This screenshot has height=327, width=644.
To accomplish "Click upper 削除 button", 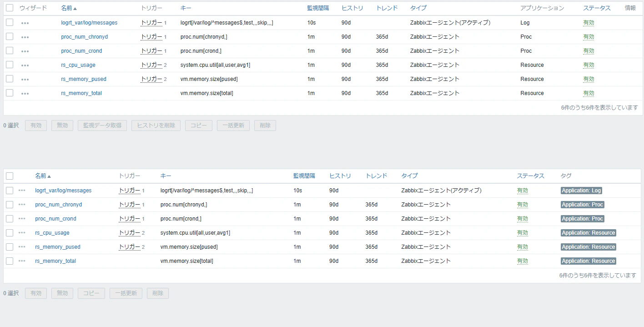I will pos(265,126).
